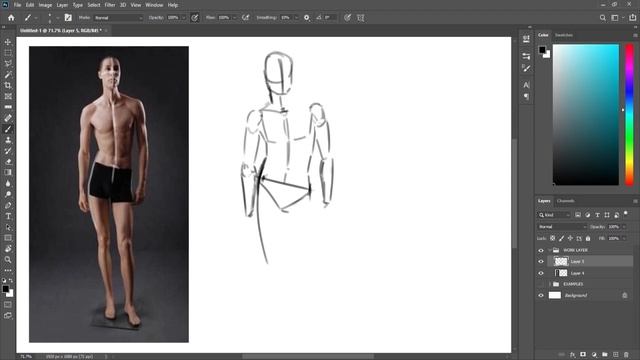Image resolution: width=640 pixels, height=360 pixels.
Task: Toggle pressure for size button
Action: [347, 18]
